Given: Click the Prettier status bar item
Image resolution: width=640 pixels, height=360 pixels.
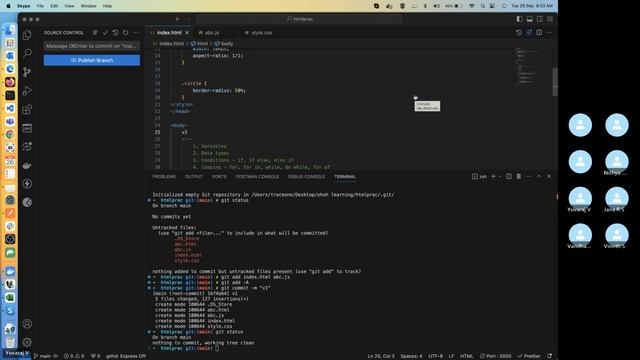Looking at the screenshot, I should [x=529, y=356].
